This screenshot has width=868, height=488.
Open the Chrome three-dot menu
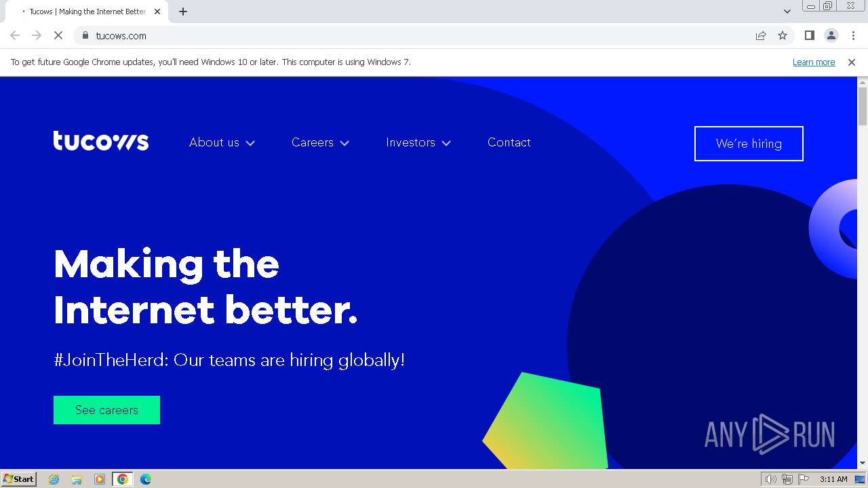pyautogui.click(x=853, y=35)
